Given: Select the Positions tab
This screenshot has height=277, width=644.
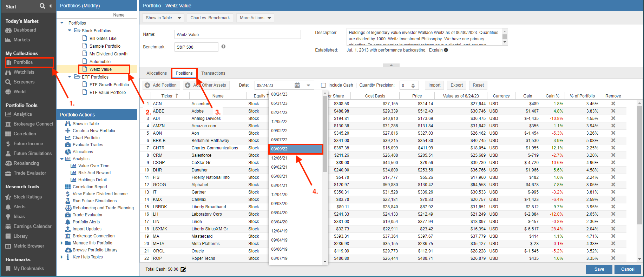Looking at the screenshot, I should 184,73.
